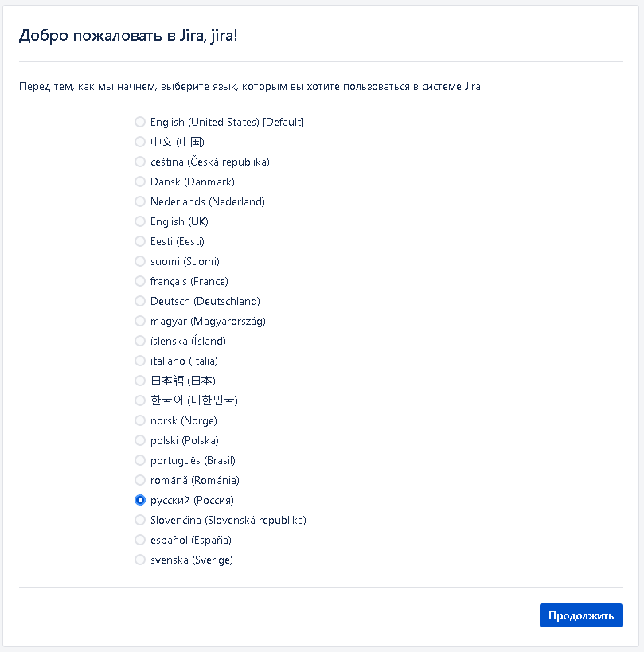Select français (France) radio button

pyautogui.click(x=140, y=281)
